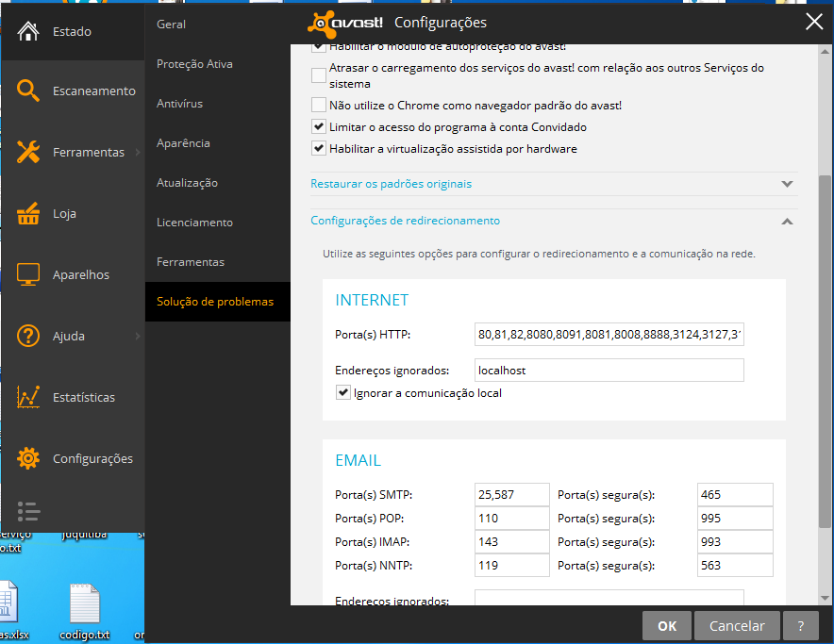
Task: Open the list menu icon at sidebar bottom
Action: click(x=28, y=511)
